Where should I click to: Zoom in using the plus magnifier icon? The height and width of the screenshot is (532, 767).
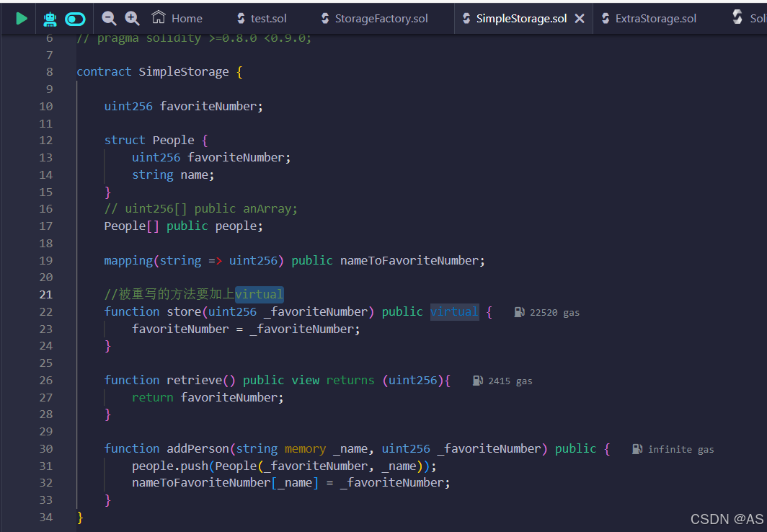[132, 18]
